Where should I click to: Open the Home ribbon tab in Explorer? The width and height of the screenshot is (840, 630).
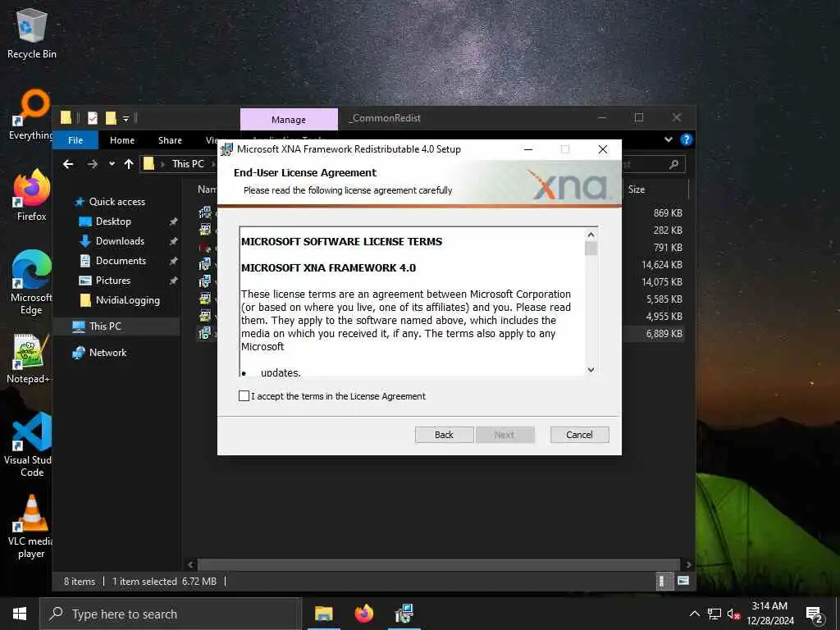point(122,140)
